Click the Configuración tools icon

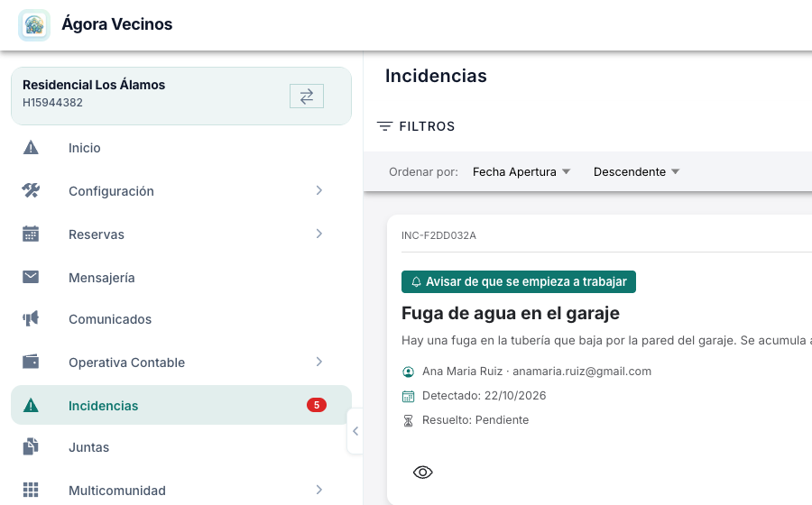pyautogui.click(x=31, y=191)
